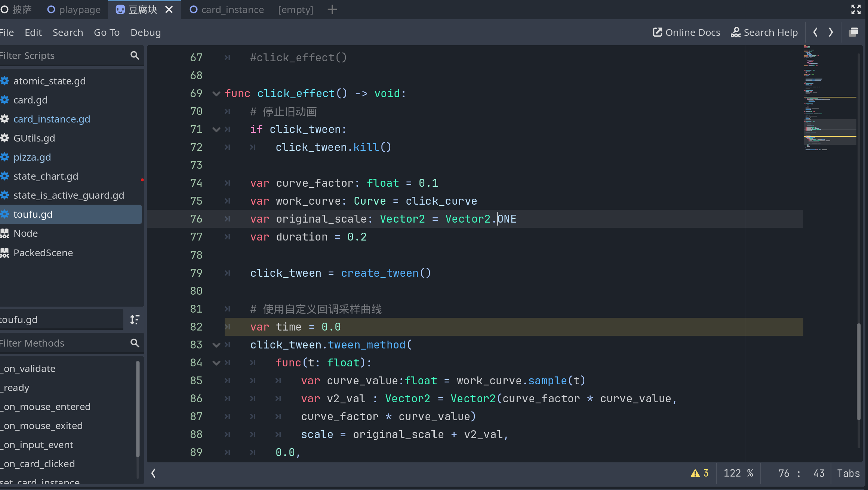Collapse the if click_tween block

point(216,130)
